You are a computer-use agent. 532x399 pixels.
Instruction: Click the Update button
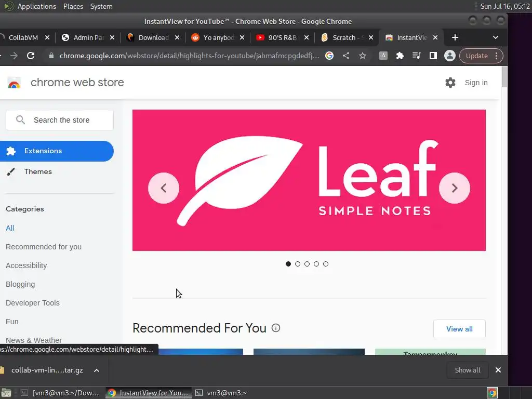476,56
